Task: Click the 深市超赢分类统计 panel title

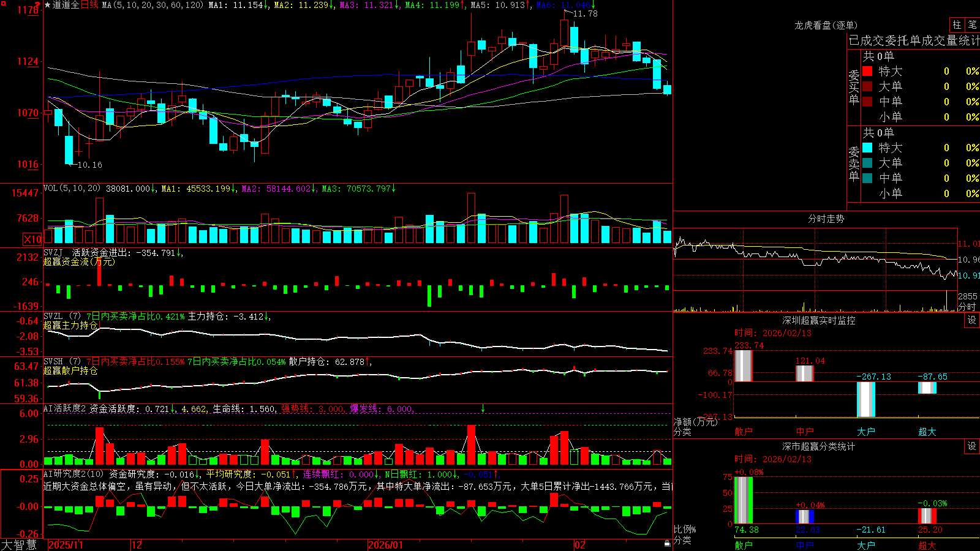Action: tap(819, 446)
